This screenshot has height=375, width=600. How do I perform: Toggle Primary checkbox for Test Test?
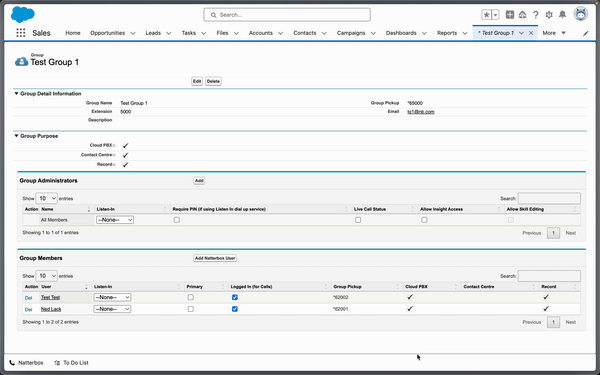tap(191, 297)
